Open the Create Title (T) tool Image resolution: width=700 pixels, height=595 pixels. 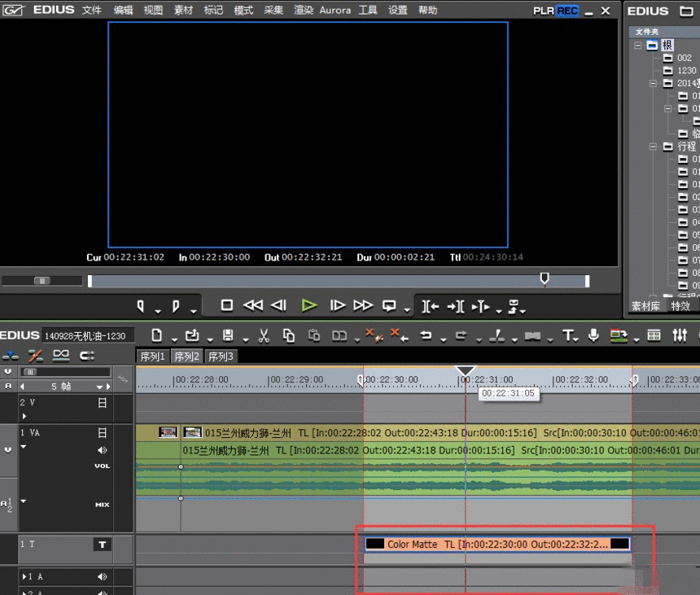pyautogui.click(x=568, y=335)
